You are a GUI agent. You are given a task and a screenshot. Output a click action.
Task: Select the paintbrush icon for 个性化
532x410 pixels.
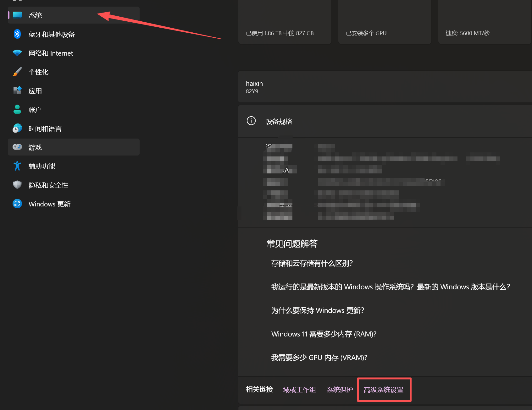tap(17, 72)
